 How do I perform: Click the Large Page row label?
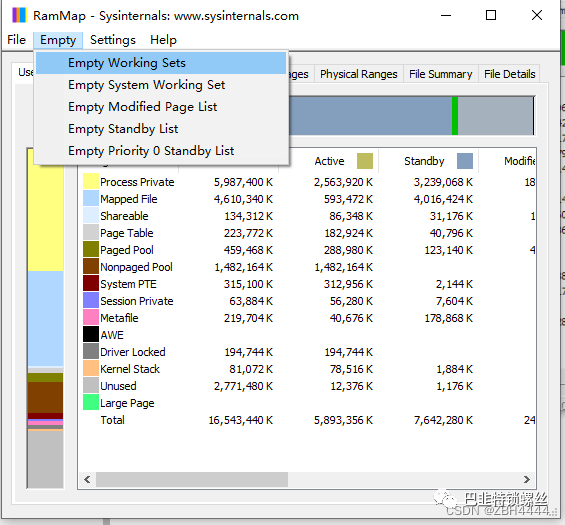click(x=127, y=403)
